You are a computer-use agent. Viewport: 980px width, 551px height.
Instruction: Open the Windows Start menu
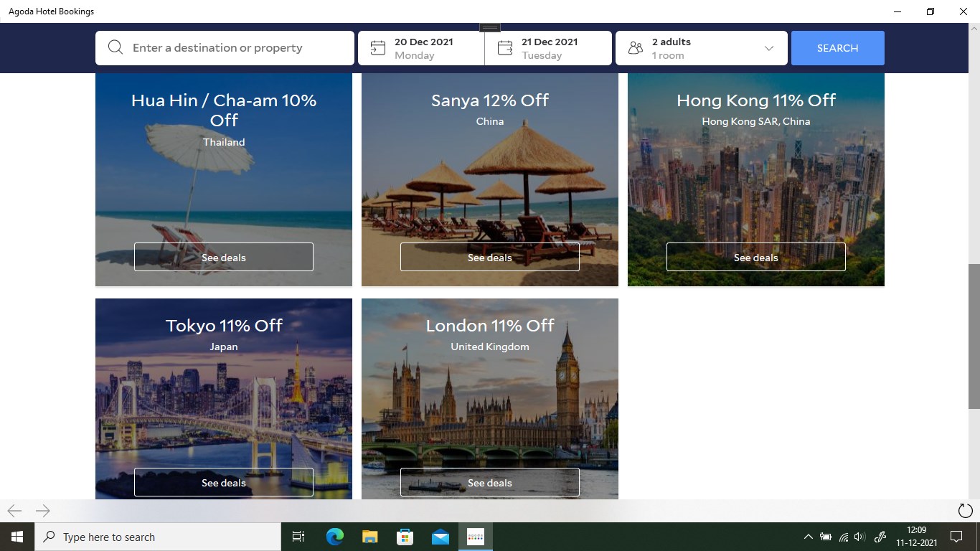click(x=17, y=537)
